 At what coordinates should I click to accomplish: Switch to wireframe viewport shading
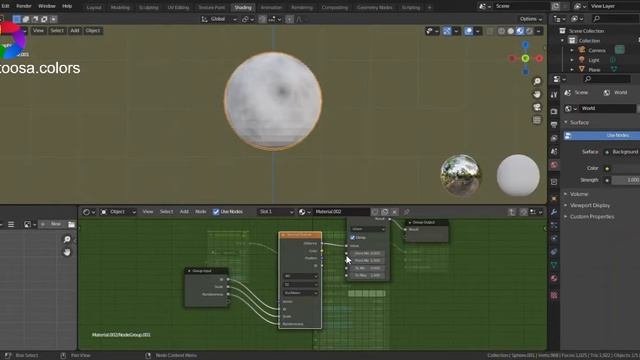pyautogui.click(x=501, y=31)
